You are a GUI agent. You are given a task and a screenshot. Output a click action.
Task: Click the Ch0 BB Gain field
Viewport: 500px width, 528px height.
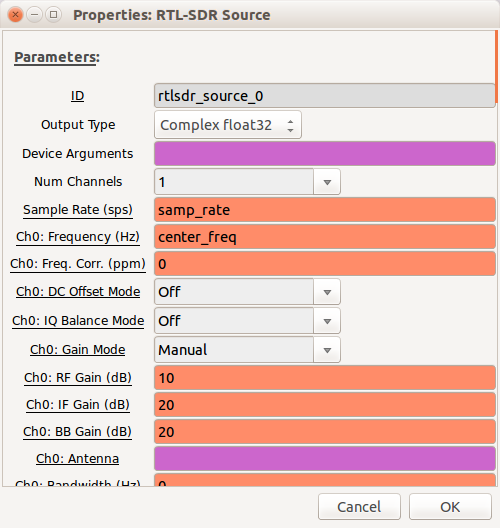[x=325, y=432]
